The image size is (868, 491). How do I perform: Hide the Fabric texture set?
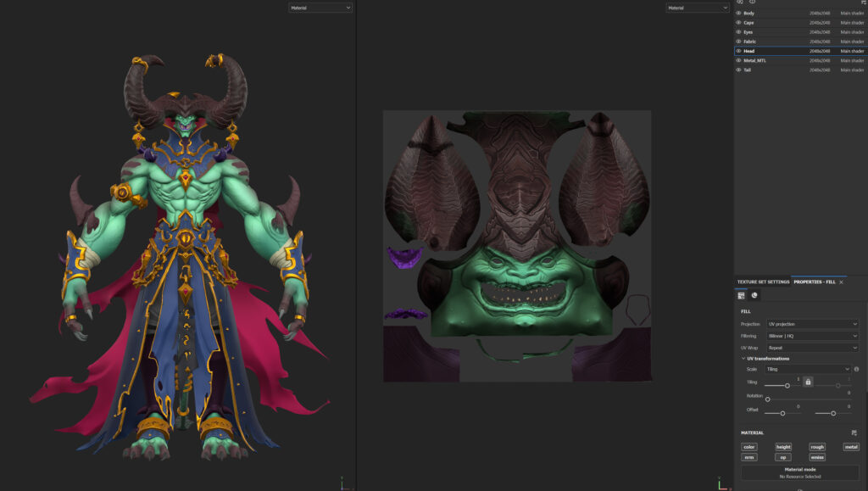pyautogui.click(x=738, y=42)
